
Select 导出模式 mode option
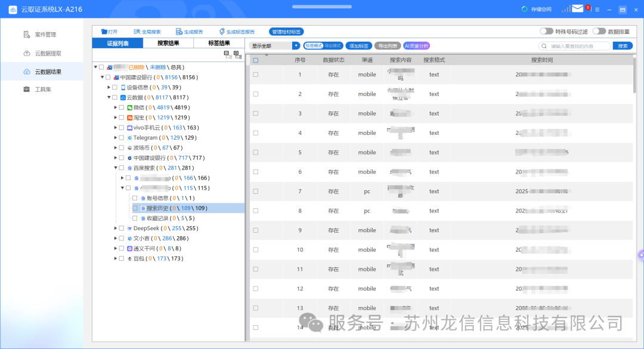[333, 45]
